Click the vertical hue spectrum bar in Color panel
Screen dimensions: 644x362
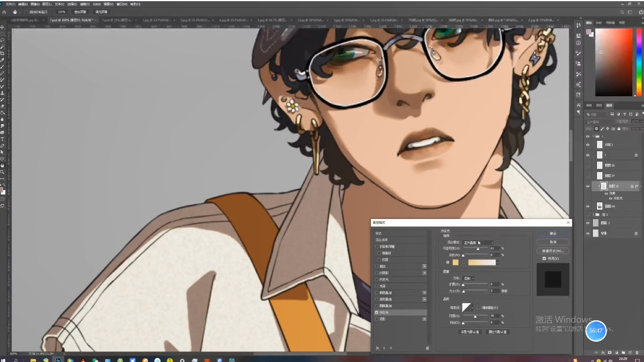639,62
